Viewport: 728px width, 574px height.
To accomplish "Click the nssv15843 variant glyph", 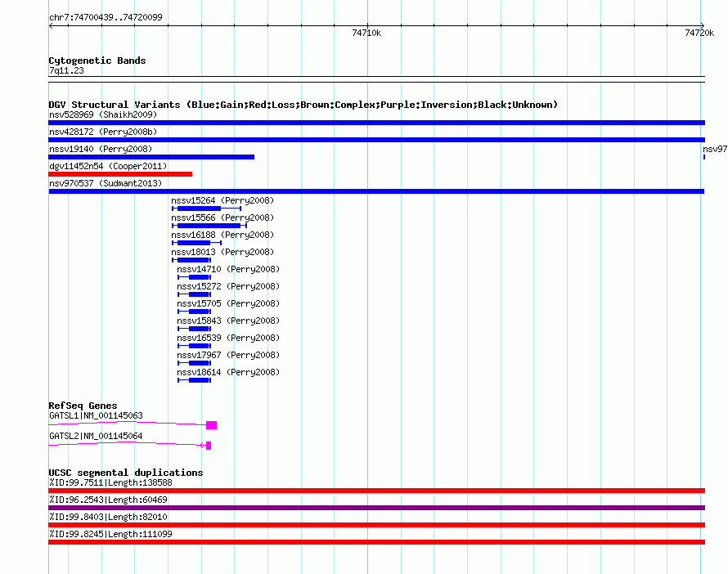I will 195,329.
